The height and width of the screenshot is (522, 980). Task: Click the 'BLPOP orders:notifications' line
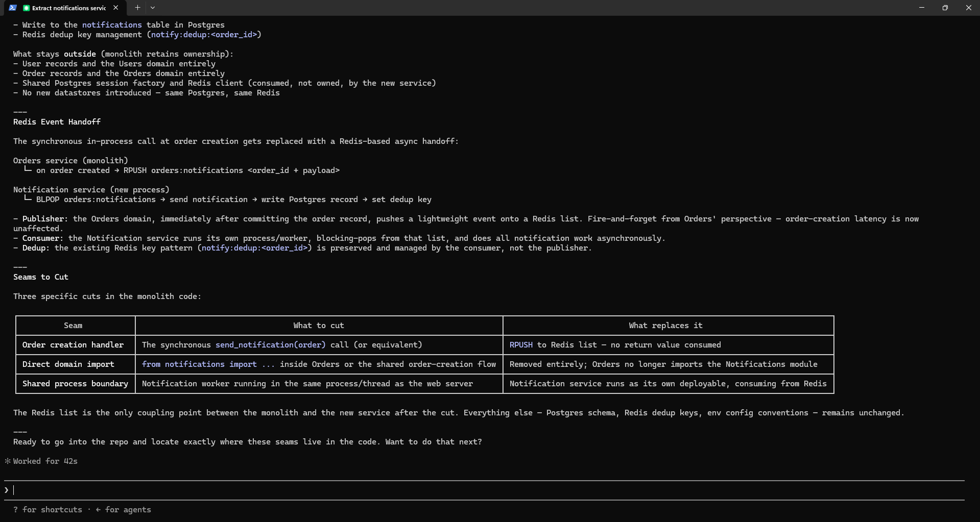[228, 200]
